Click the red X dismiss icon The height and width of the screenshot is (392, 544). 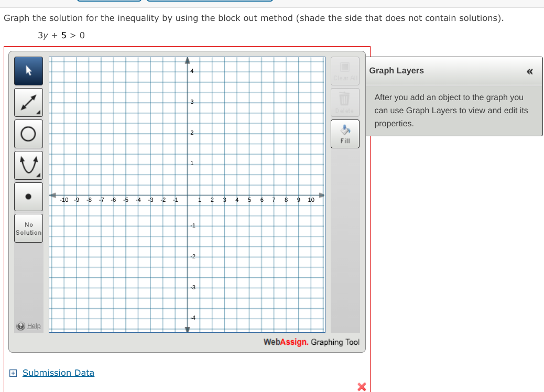[361, 387]
